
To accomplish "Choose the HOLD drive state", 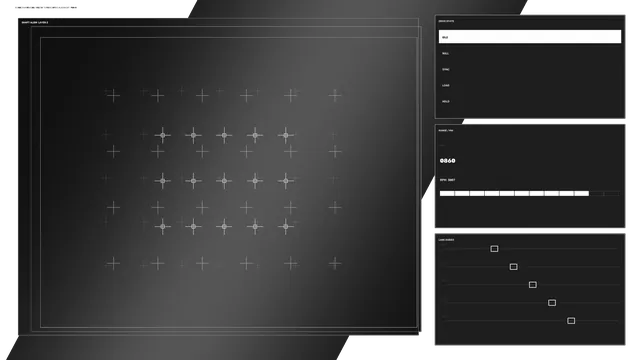I will click(x=530, y=101).
